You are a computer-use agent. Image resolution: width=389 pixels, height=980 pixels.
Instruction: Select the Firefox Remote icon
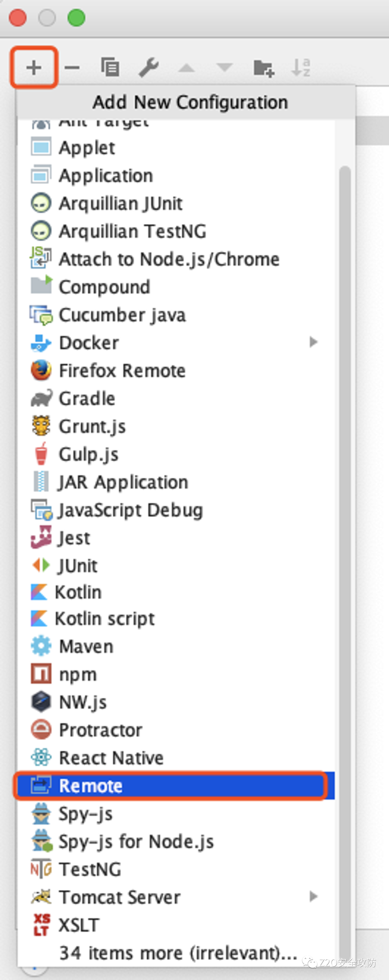[x=41, y=370]
